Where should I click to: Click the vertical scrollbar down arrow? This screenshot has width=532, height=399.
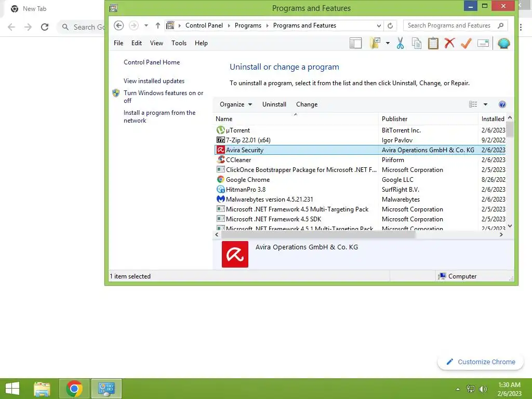point(510,226)
